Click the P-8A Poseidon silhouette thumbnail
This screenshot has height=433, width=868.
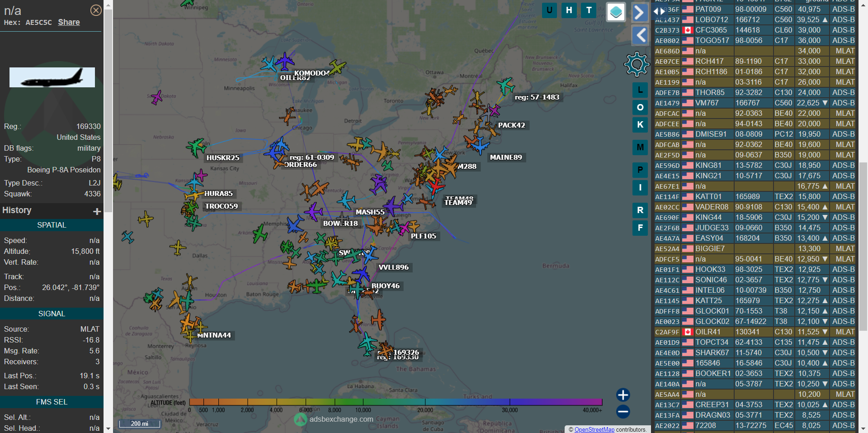(52, 77)
